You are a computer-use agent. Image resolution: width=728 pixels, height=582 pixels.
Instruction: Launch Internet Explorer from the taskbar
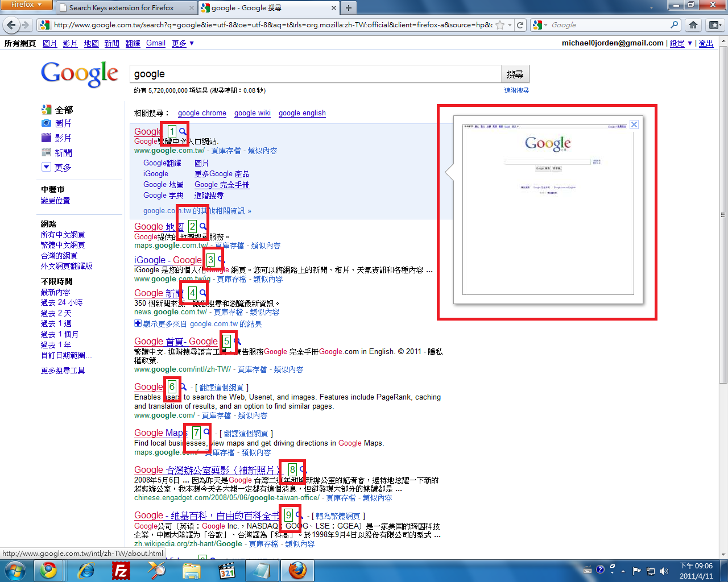(86, 570)
